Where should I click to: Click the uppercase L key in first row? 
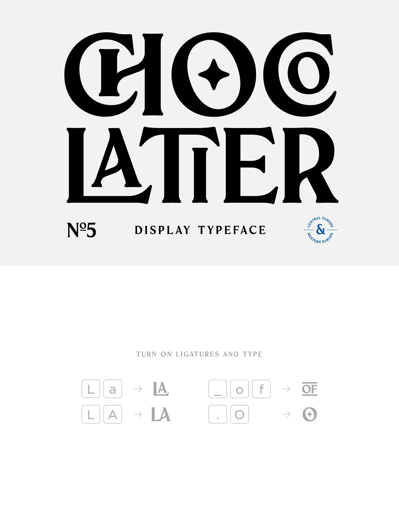[x=91, y=389]
